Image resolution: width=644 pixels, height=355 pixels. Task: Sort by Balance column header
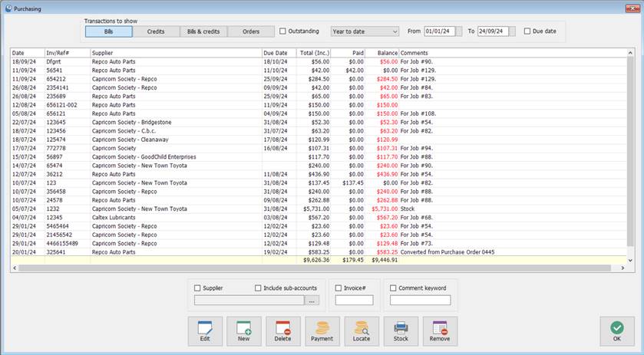coord(382,53)
